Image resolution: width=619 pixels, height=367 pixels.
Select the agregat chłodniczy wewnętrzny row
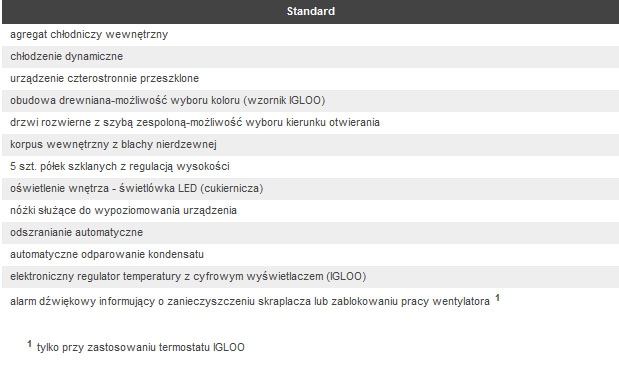click(x=310, y=35)
